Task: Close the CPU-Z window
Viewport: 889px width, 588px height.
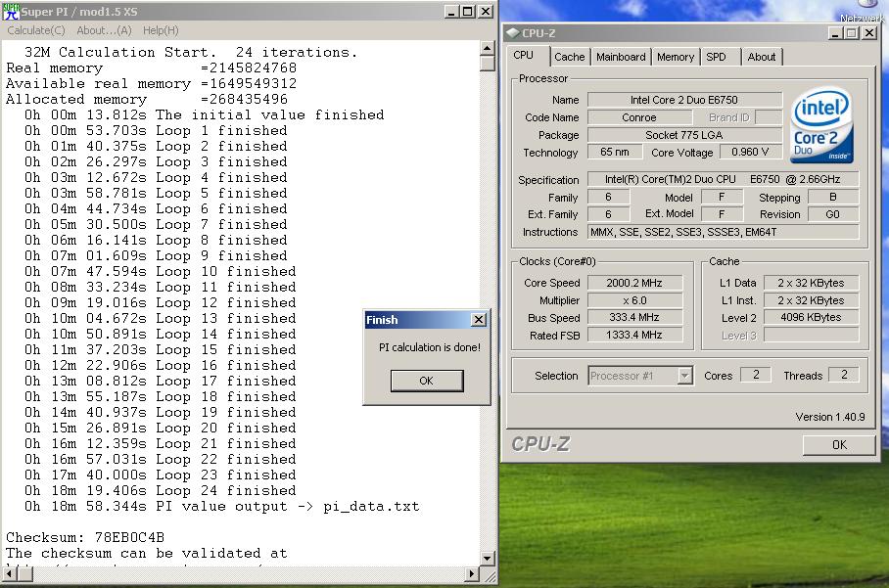Action: [x=869, y=33]
